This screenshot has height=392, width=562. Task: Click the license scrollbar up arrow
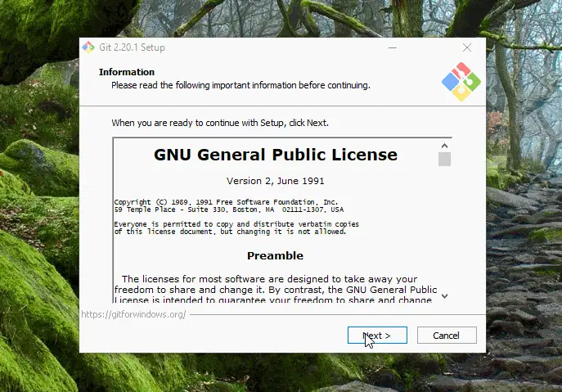tap(444, 146)
